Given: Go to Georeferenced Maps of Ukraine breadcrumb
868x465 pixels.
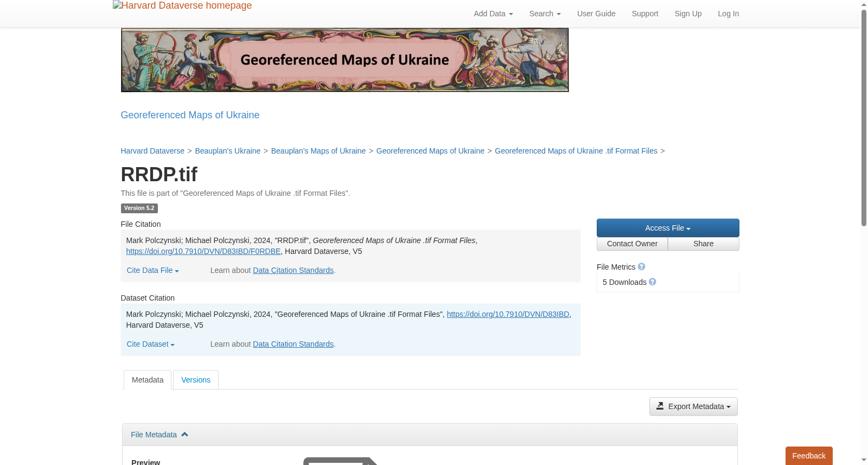Looking at the screenshot, I should [x=430, y=151].
